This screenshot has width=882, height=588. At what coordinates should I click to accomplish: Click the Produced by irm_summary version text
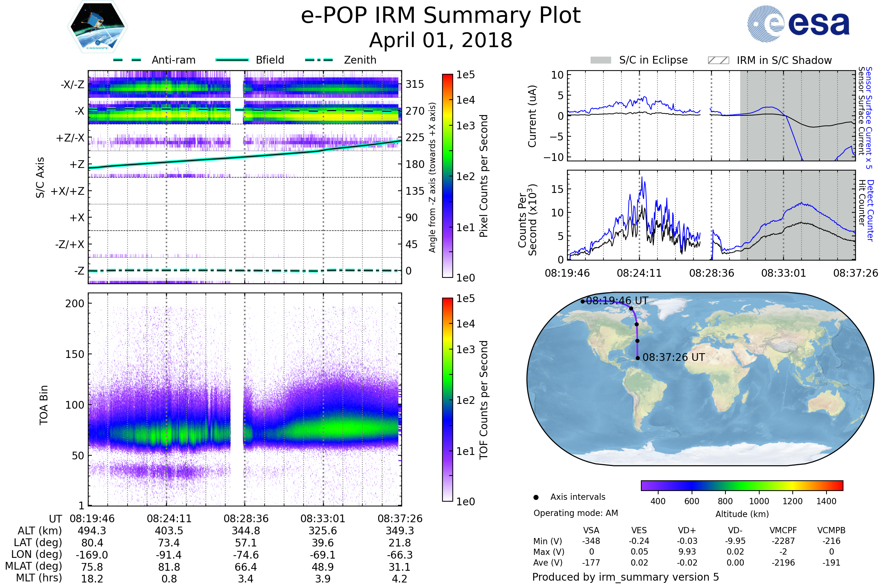625,577
